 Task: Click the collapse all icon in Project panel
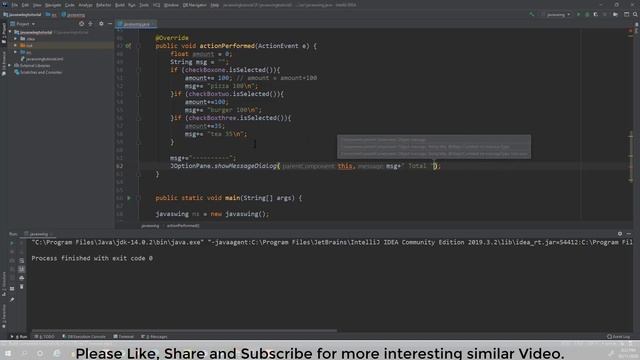(91, 24)
